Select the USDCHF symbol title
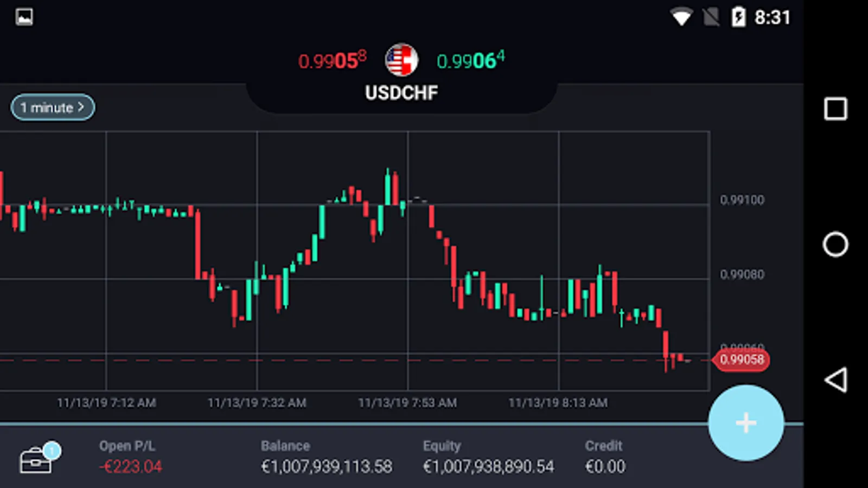Screen dimensions: 868x488 pos(401,93)
